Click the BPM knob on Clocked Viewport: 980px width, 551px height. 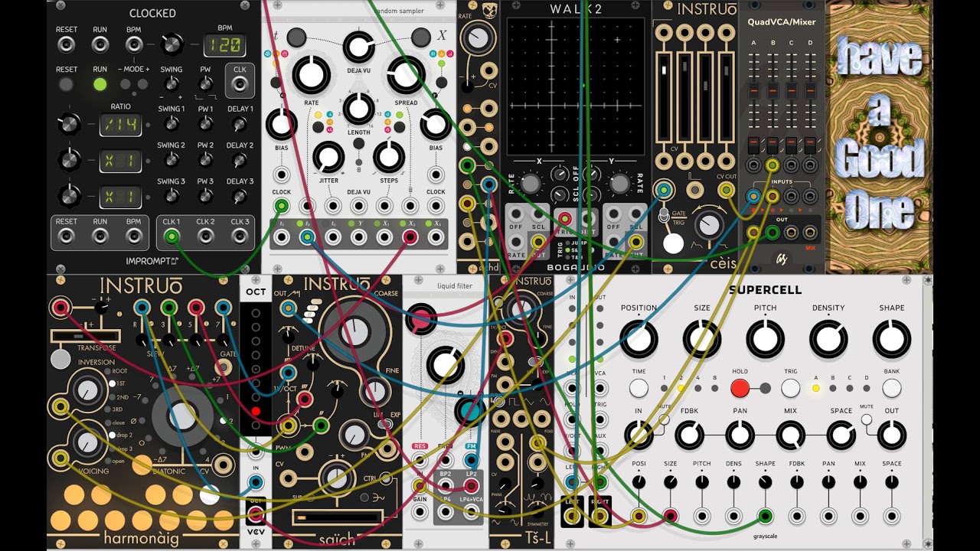coord(173,44)
